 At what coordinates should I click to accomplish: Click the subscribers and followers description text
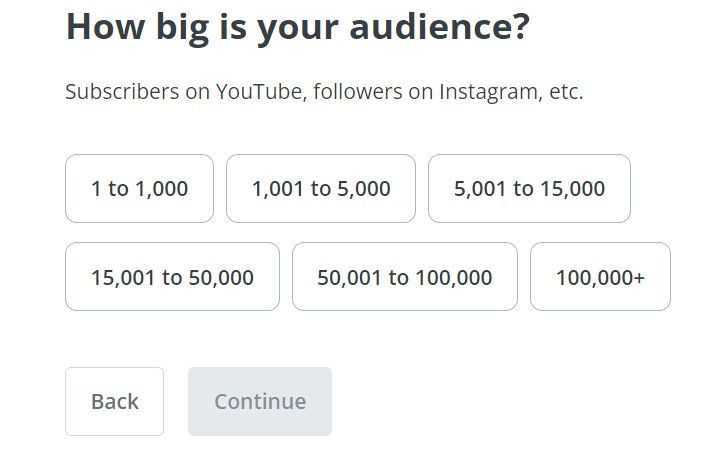(324, 92)
